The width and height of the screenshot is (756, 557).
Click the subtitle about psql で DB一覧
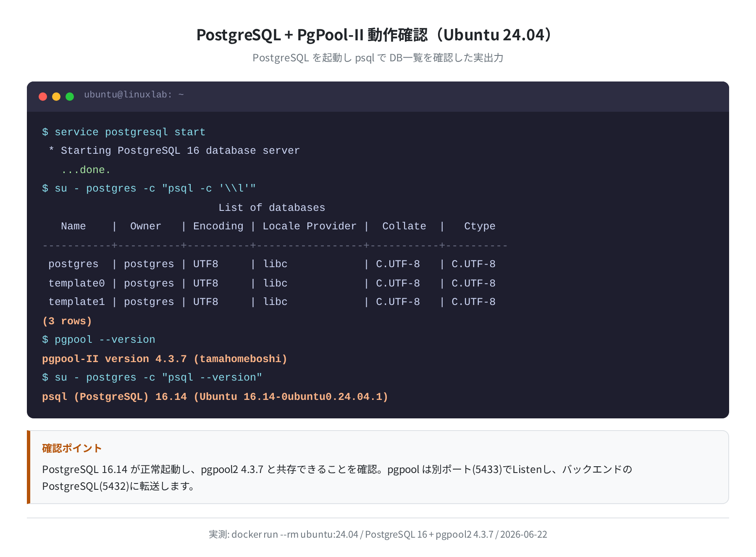pos(378,58)
